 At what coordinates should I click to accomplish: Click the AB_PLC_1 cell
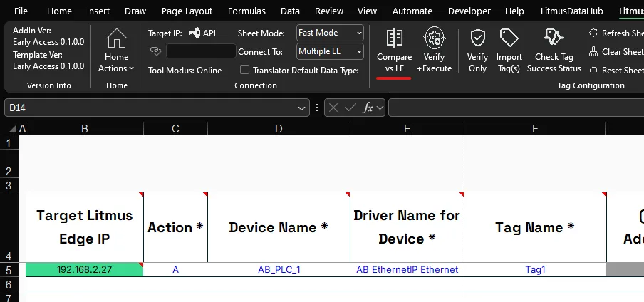pos(279,269)
